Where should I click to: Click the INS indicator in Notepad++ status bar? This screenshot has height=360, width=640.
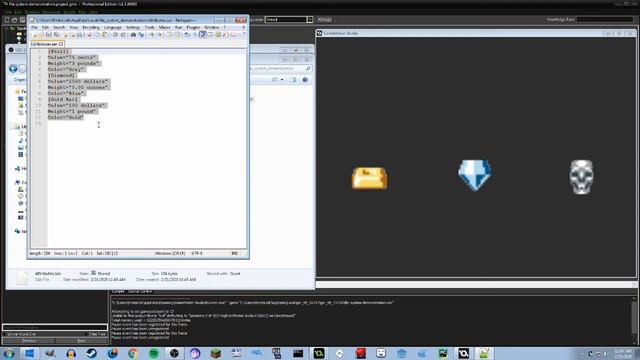(x=235, y=253)
